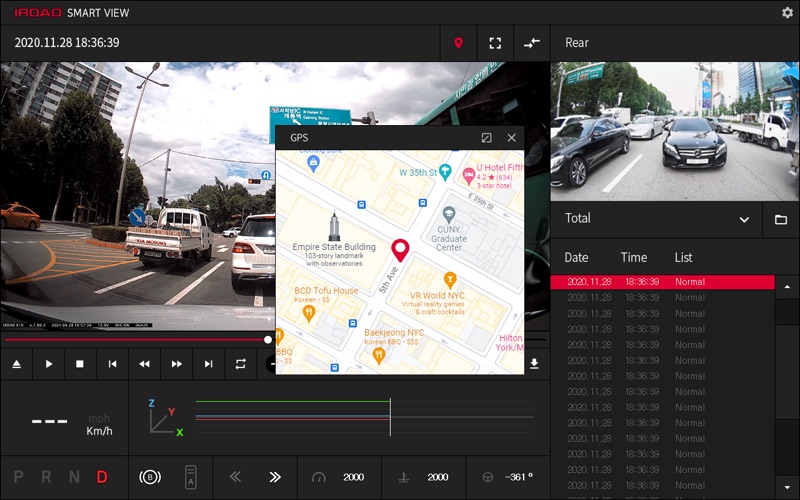Sort list by Time column
The image size is (800, 500).
pyautogui.click(x=634, y=258)
